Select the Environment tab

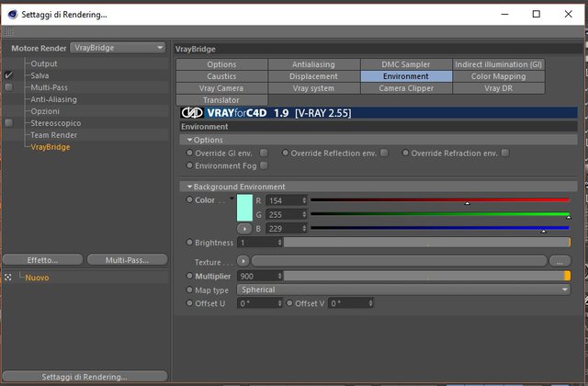(406, 76)
